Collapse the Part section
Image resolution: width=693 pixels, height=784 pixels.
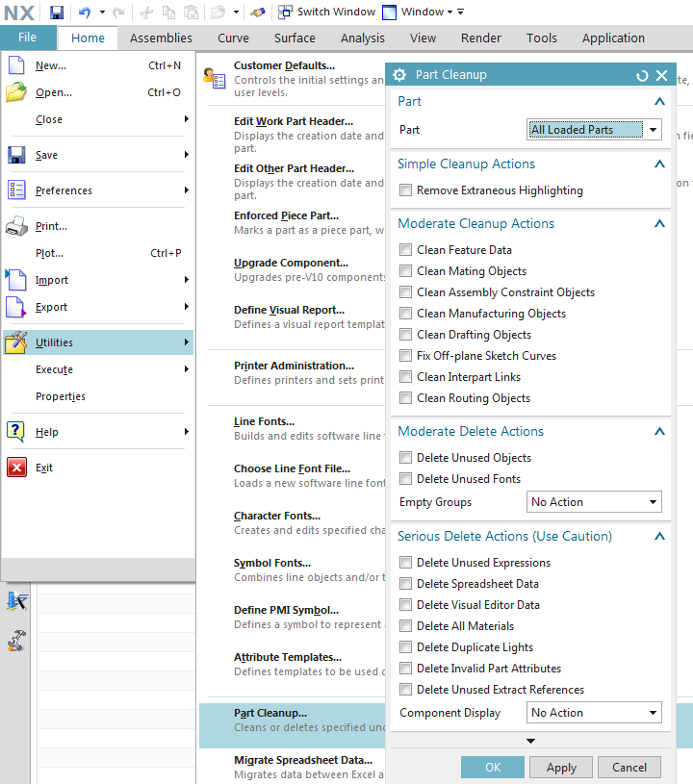659,102
